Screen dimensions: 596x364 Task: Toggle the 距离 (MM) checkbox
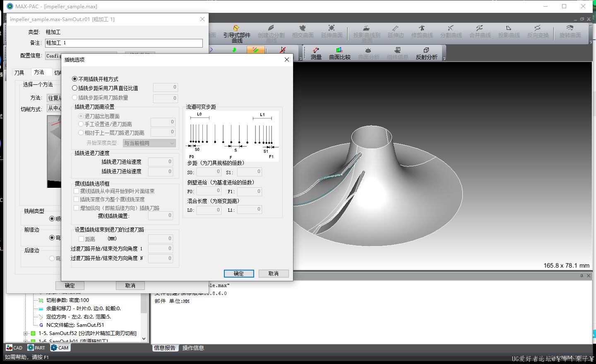coord(81,239)
